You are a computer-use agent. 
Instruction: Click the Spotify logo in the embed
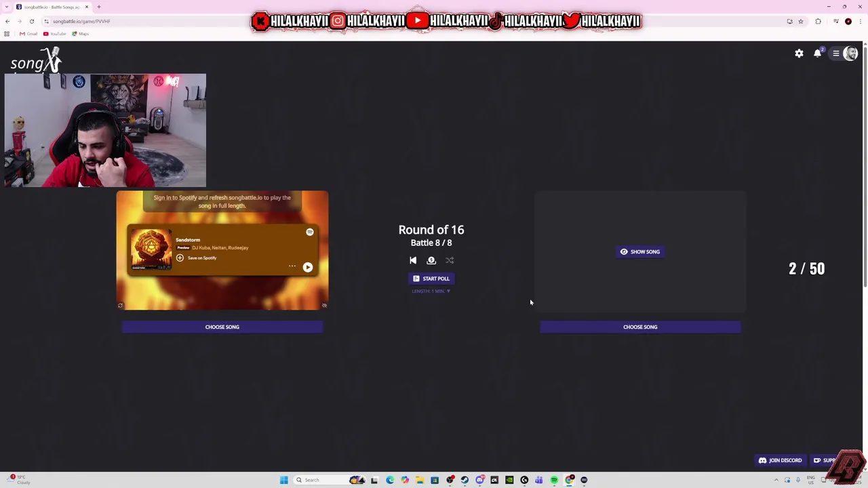click(310, 232)
